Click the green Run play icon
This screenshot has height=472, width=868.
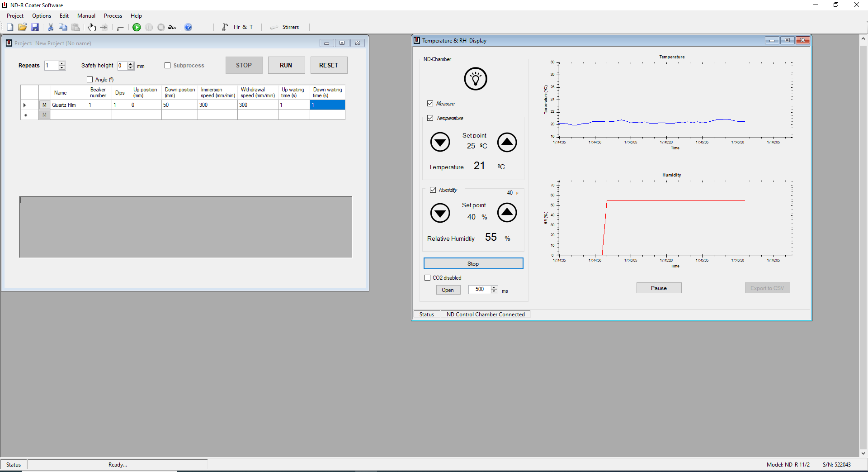click(x=137, y=27)
